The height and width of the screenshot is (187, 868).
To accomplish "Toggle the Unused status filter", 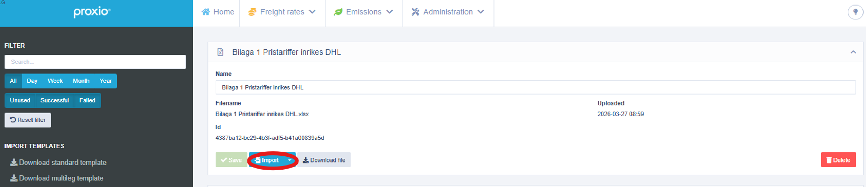I will tap(20, 101).
